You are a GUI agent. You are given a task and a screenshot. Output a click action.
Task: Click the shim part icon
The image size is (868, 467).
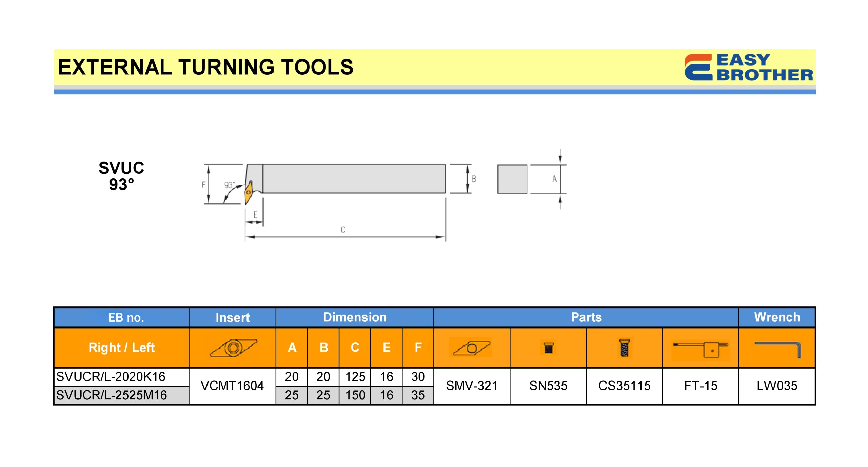tap(471, 348)
